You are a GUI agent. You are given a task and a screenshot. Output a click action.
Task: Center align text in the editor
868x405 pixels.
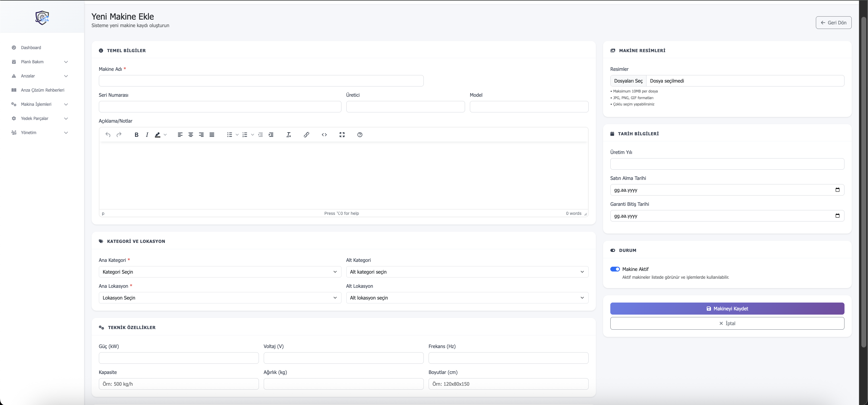(191, 135)
